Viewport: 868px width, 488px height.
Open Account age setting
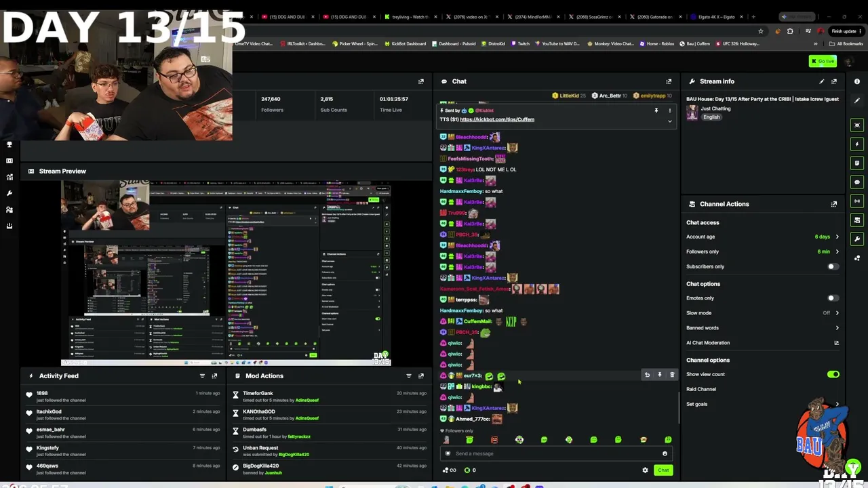coord(763,237)
